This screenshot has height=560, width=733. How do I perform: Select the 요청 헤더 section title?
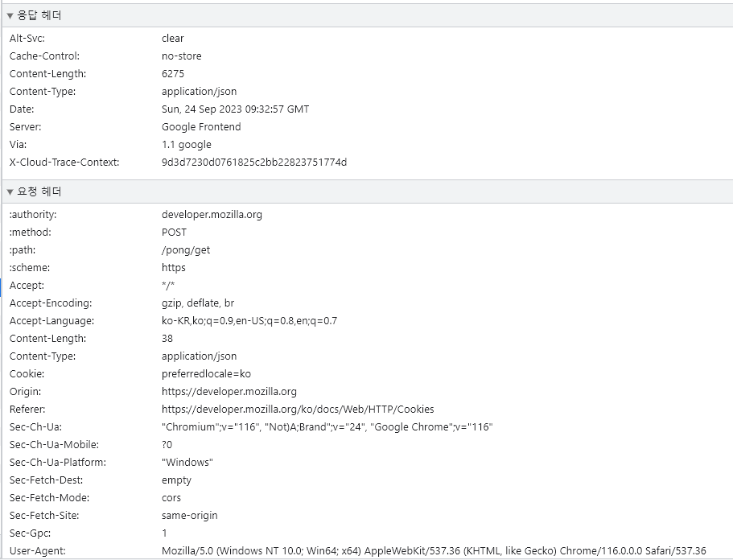point(39,191)
